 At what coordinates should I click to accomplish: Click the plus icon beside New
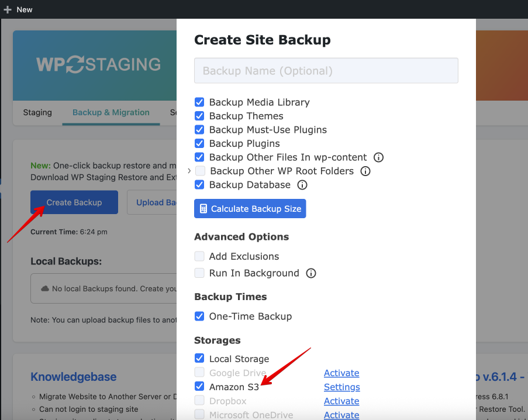(x=8, y=10)
